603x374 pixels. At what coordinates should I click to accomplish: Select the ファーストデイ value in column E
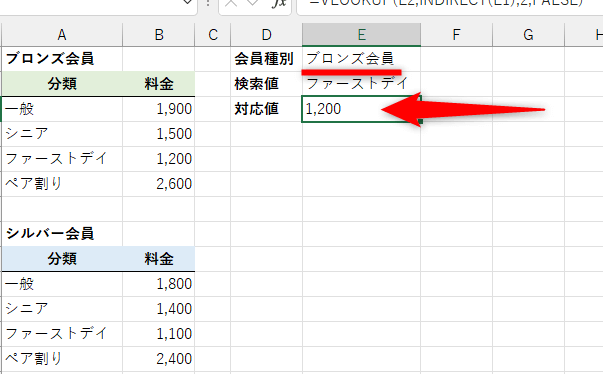coord(361,84)
